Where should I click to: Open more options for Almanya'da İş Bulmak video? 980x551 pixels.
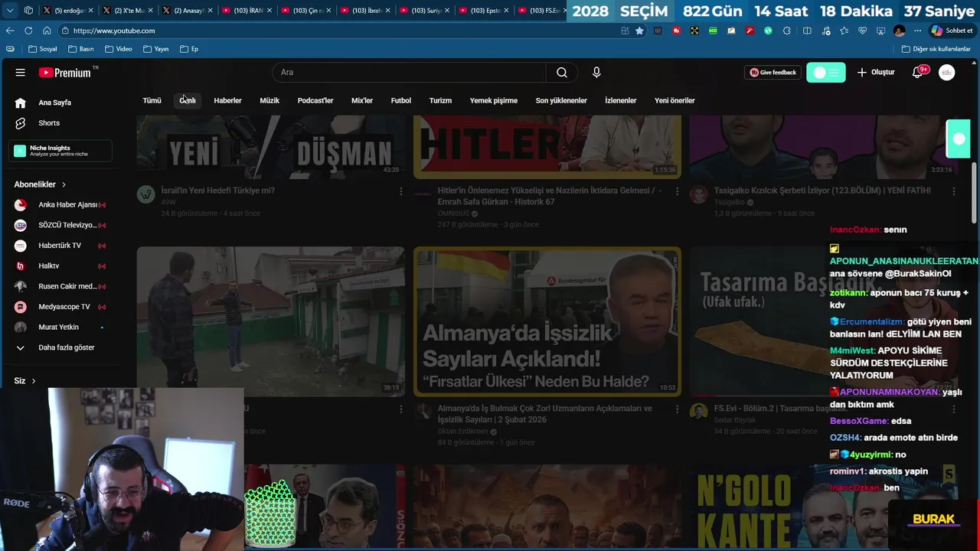coord(677,409)
